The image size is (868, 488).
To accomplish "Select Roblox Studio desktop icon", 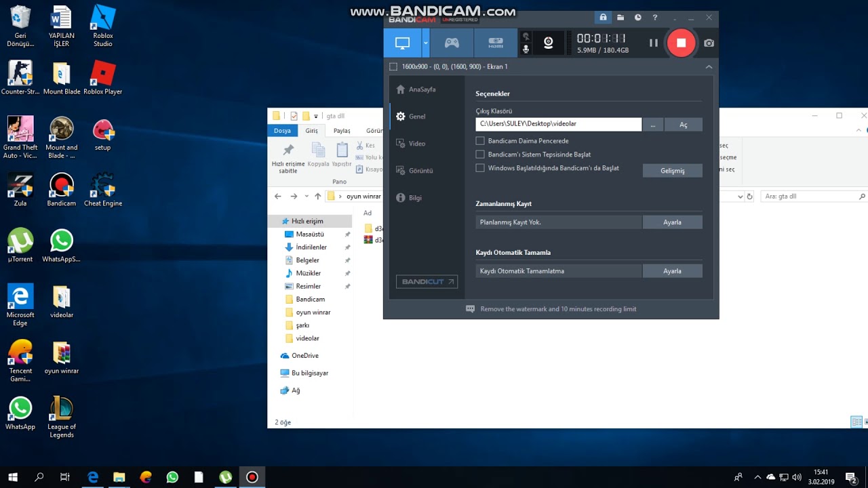I will 103,26.
